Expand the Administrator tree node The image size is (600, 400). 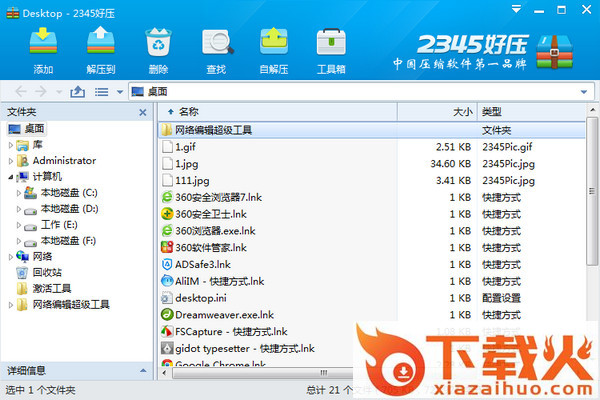pyautogui.click(x=11, y=161)
